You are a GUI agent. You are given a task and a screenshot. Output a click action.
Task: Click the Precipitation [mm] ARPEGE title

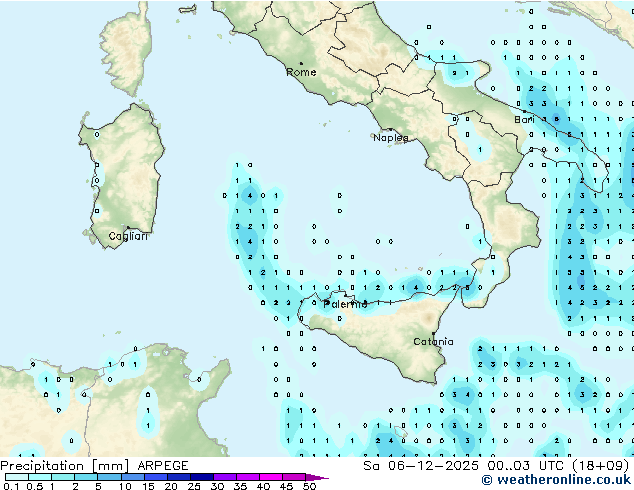94,466
